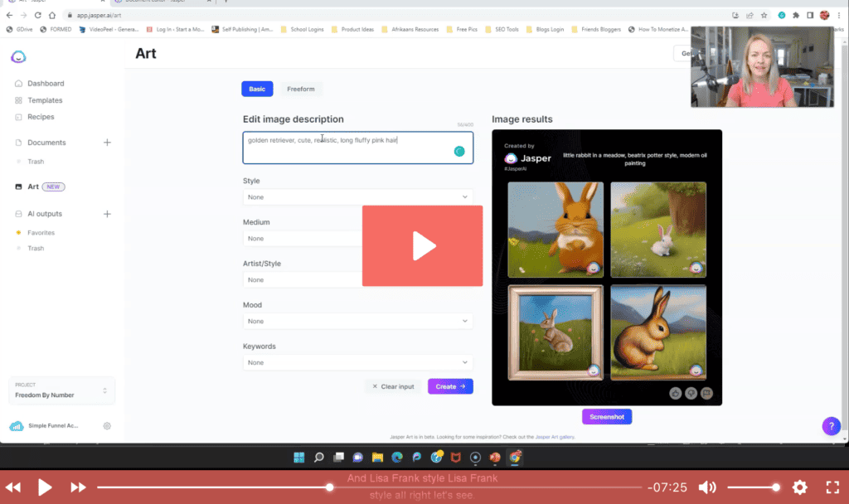Open Chrome from the taskbar

coord(515,458)
